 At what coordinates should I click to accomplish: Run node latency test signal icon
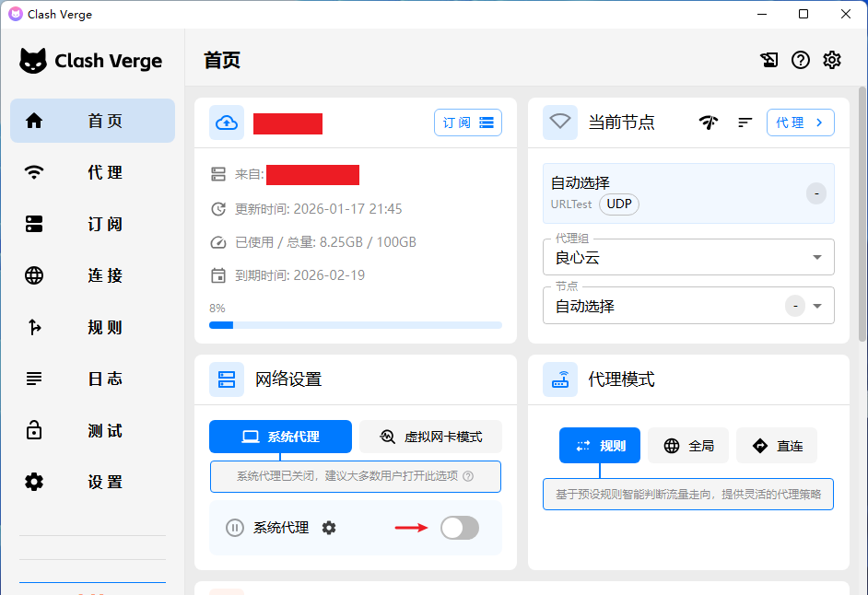(708, 122)
